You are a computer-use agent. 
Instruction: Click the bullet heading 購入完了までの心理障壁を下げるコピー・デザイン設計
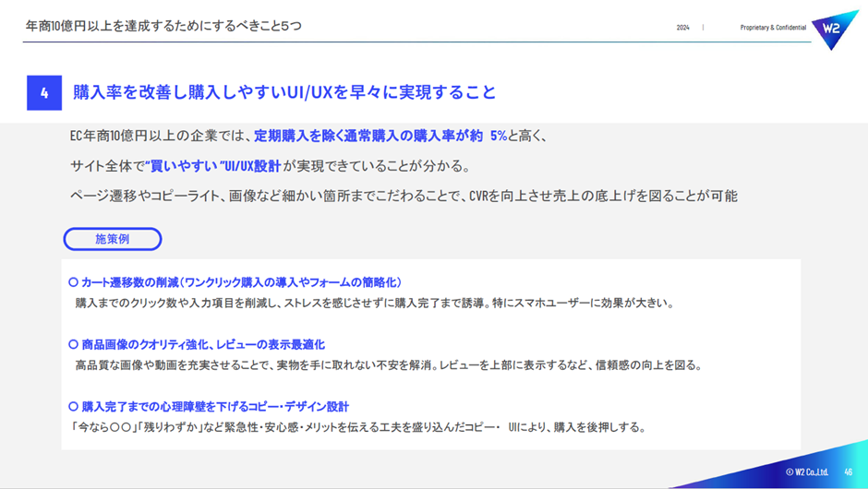click(x=215, y=407)
